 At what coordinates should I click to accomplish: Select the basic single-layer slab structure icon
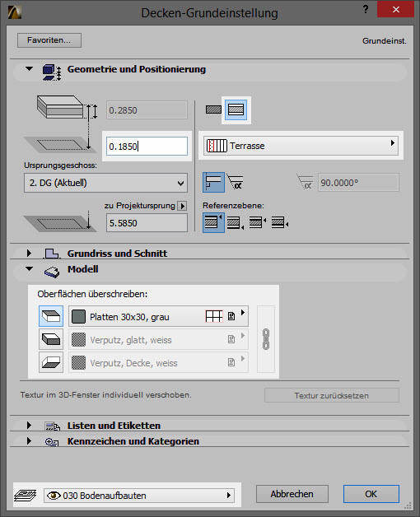213,109
